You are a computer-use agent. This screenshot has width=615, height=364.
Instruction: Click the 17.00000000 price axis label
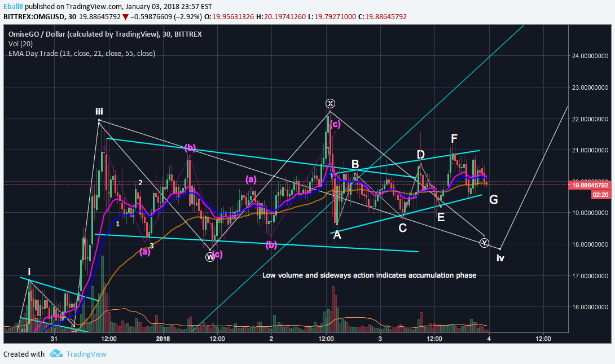pyautogui.click(x=590, y=276)
